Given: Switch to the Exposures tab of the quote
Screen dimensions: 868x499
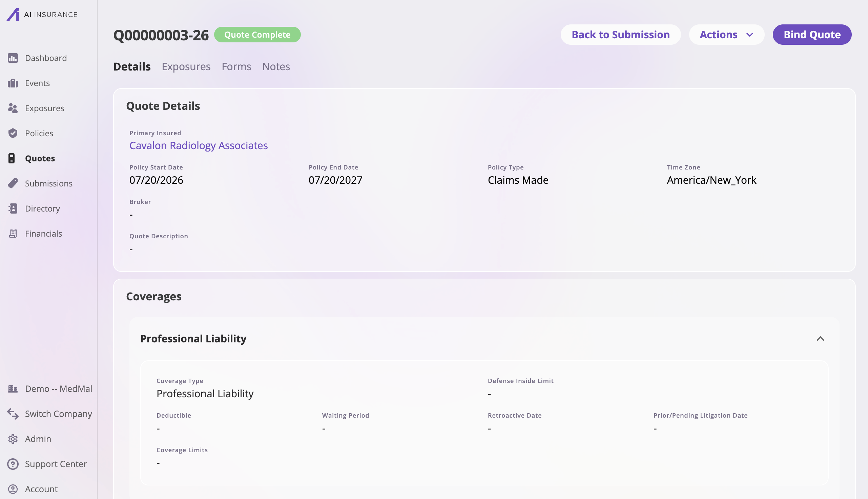Looking at the screenshot, I should [x=186, y=66].
